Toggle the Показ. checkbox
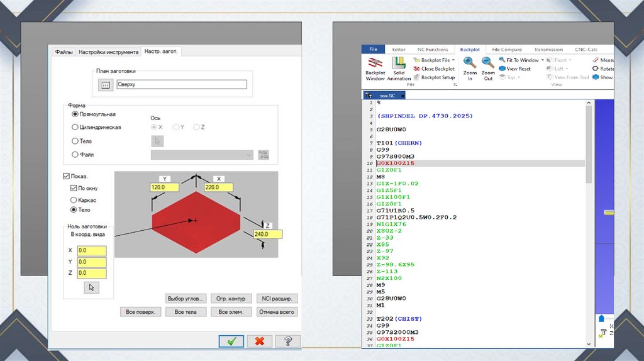Image resolution: width=644 pixels, height=361 pixels. (x=67, y=177)
